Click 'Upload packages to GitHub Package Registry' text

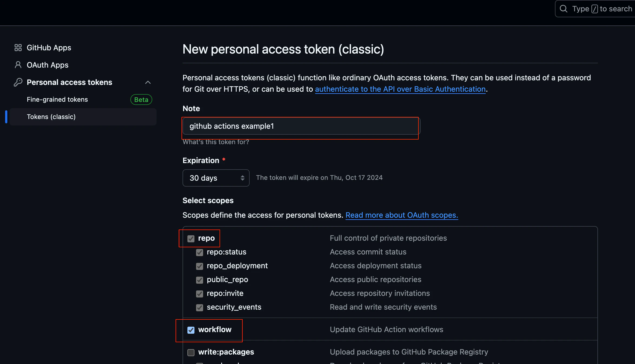click(409, 352)
